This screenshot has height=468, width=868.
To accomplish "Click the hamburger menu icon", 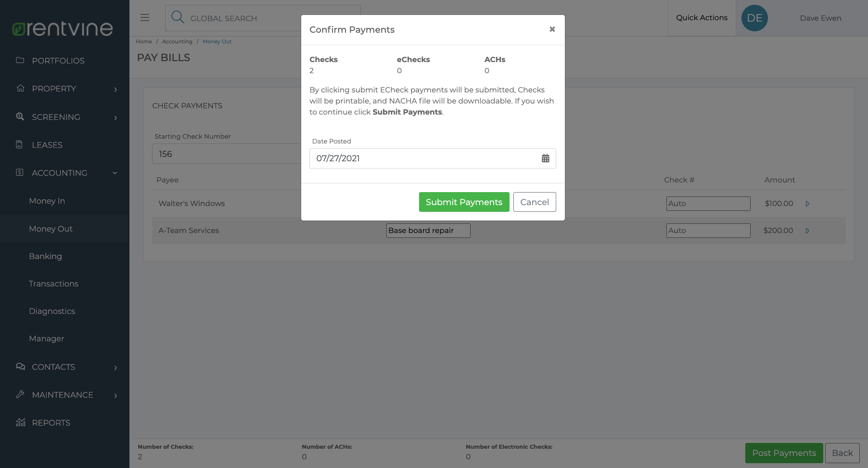I will 145,18.
